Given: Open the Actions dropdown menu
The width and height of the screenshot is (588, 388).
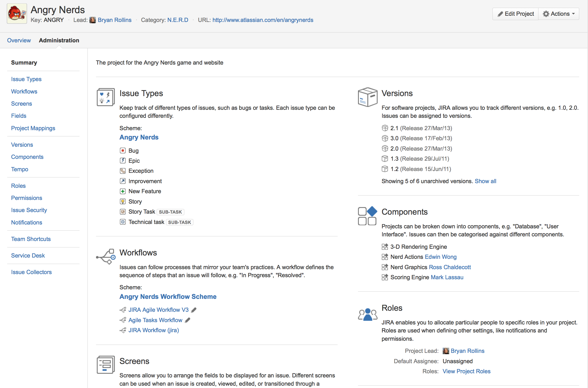Looking at the screenshot, I should [559, 14].
